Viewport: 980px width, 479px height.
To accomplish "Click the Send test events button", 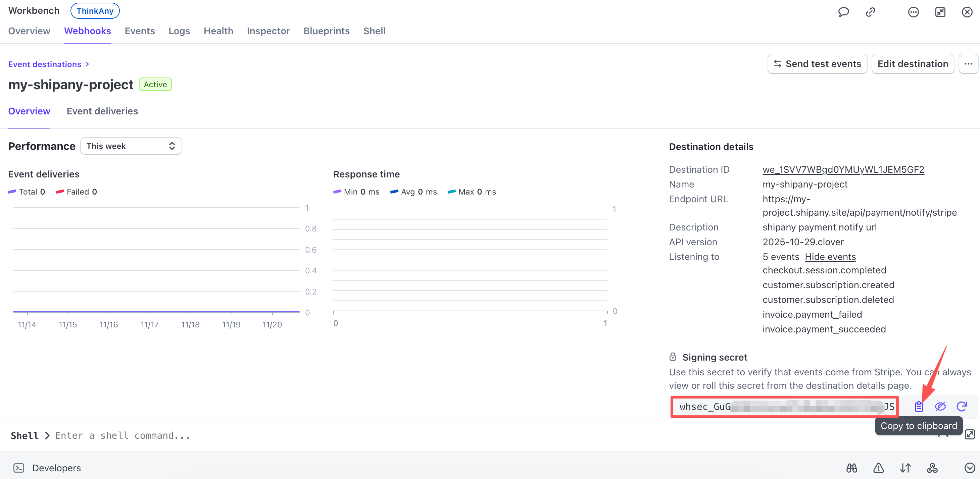I will [x=817, y=64].
